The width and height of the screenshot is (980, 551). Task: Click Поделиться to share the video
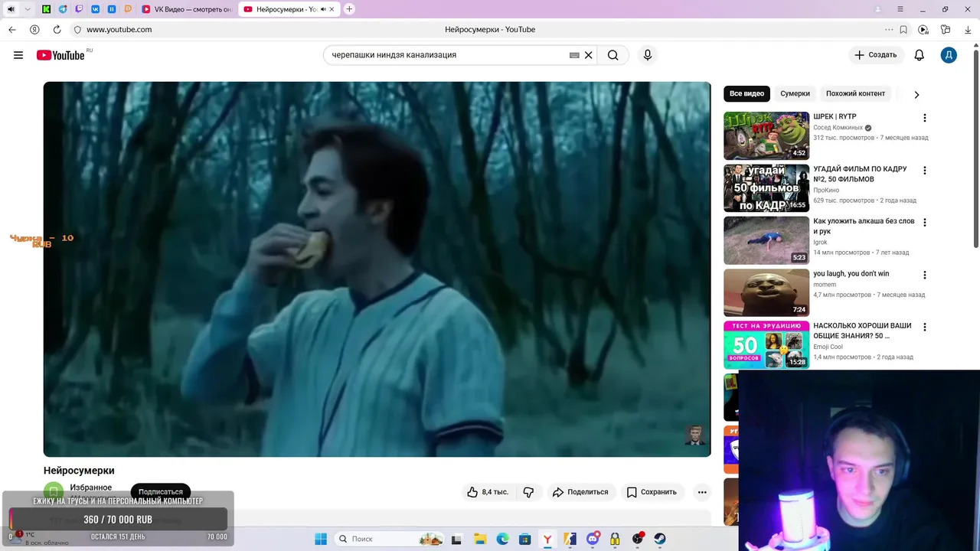(x=580, y=492)
